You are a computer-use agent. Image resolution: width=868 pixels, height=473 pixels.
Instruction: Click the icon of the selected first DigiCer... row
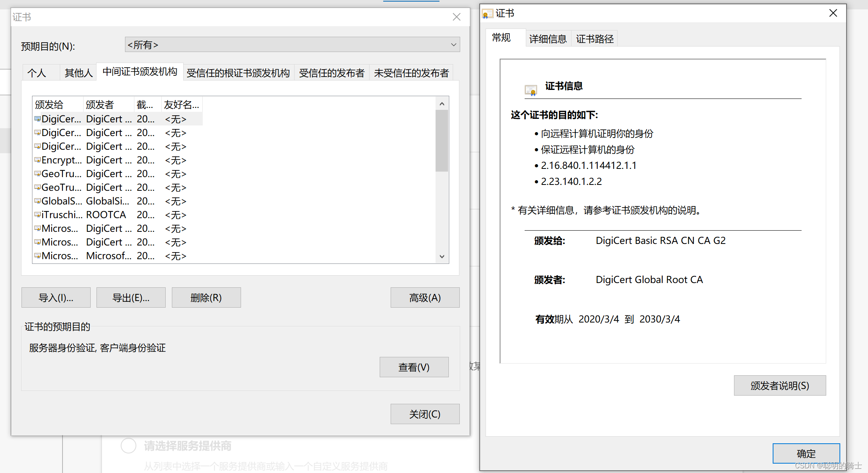[x=38, y=119]
